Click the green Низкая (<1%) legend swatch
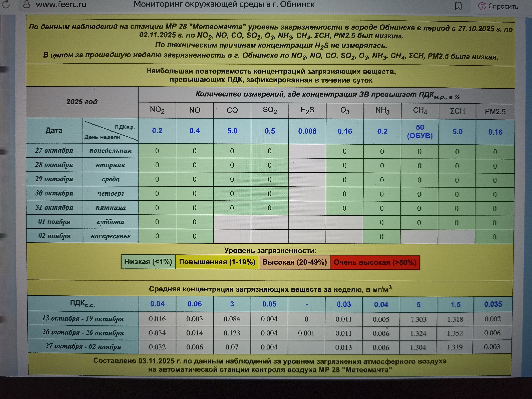Image resolution: width=532 pixels, height=399 pixels. (148, 262)
